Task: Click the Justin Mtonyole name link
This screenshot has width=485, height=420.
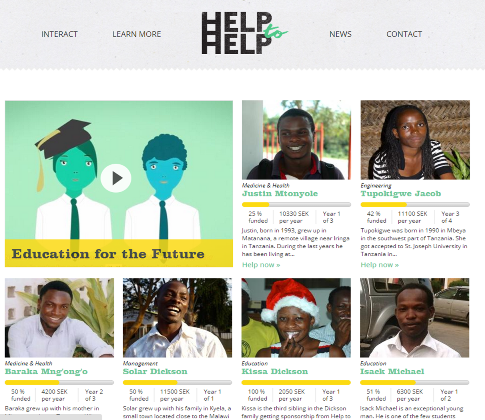Action: pos(280,194)
